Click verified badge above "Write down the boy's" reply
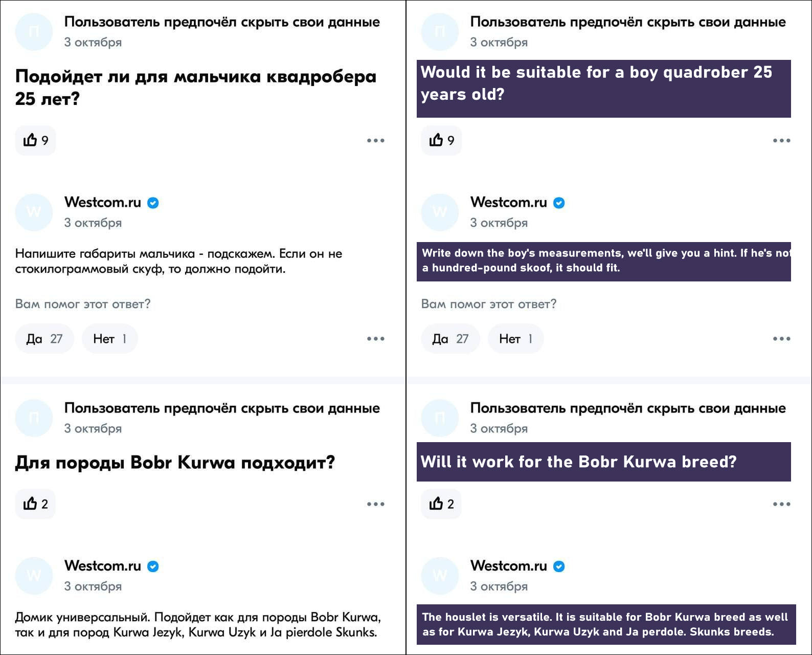The width and height of the screenshot is (812, 655). tap(559, 203)
